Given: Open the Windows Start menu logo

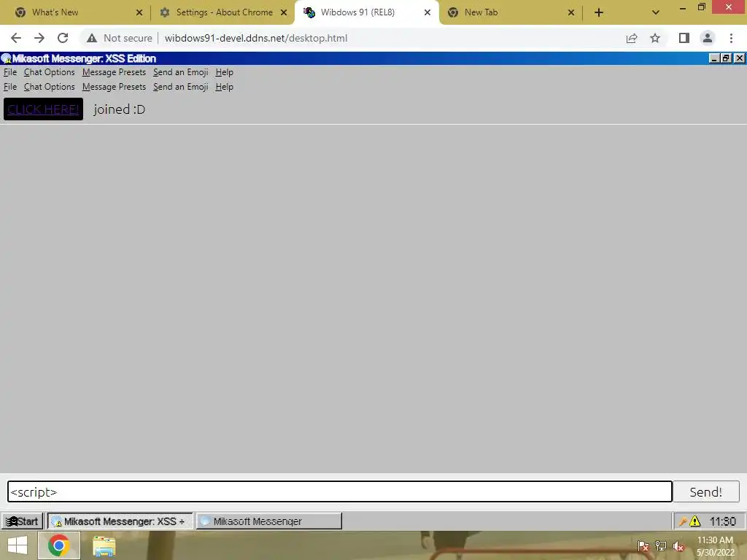Looking at the screenshot, I should [18, 545].
